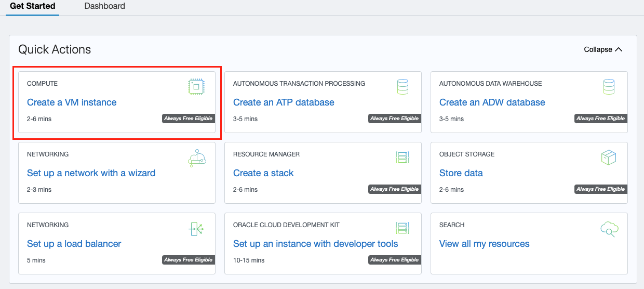The width and height of the screenshot is (644, 289).
Task: Click the AUTONOMOUS DATA WAREHOUSE label
Action: click(491, 84)
